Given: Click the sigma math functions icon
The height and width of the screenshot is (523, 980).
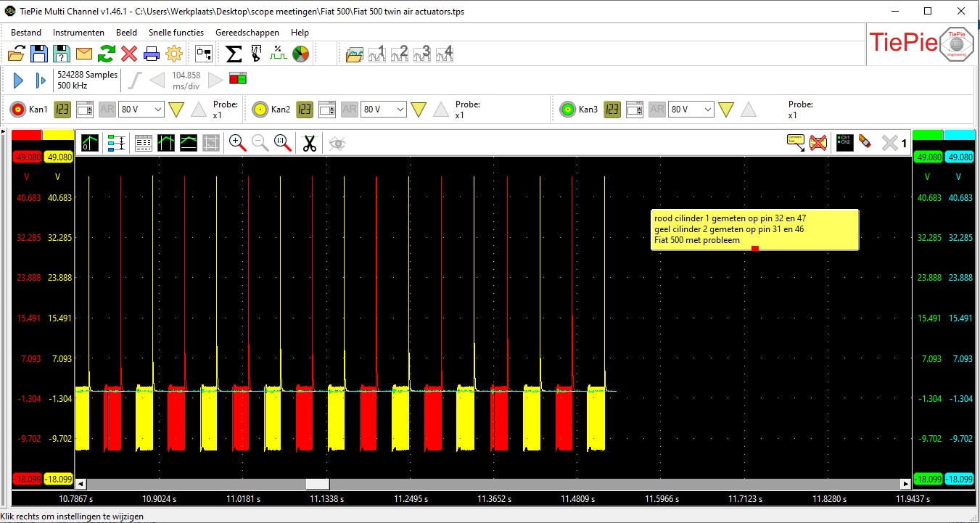Looking at the screenshot, I should coord(234,54).
